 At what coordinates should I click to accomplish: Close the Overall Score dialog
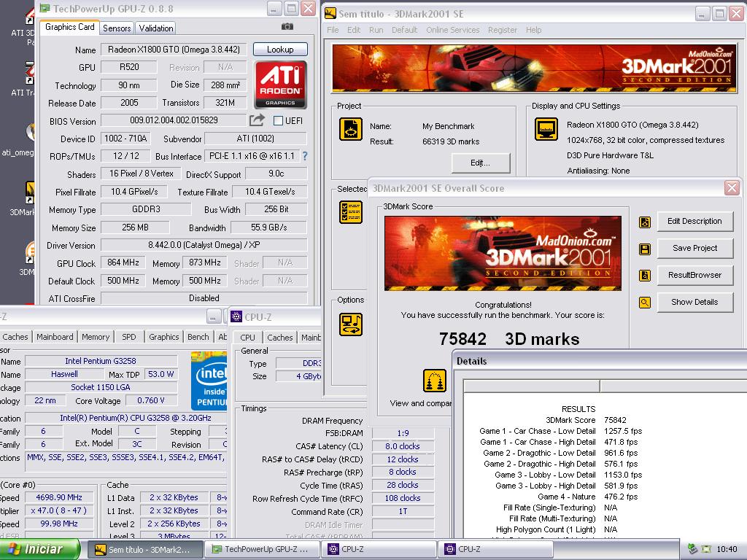point(732,188)
